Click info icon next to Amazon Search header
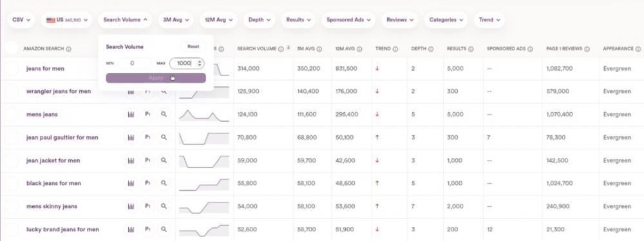This screenshot has width=644, height=241. tap(69, 49)
